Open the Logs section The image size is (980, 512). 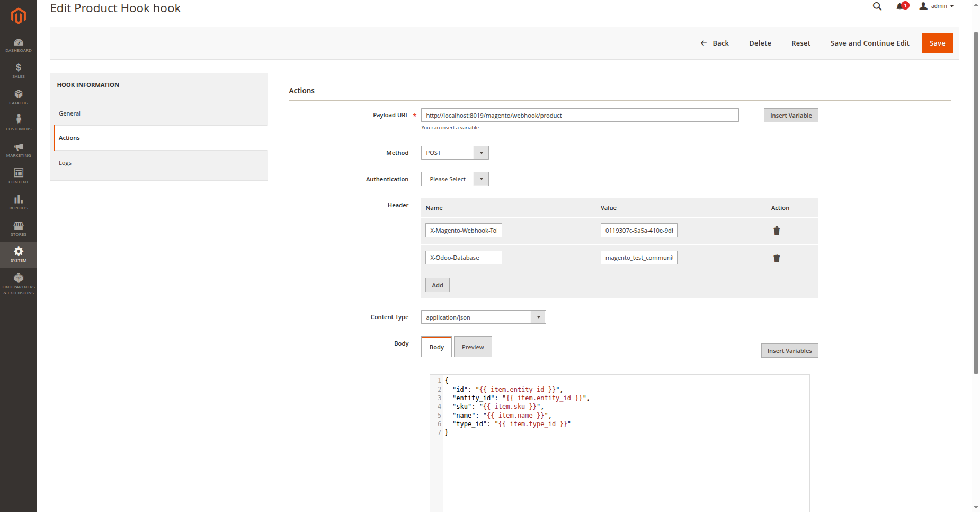click(x=159, y=163)
